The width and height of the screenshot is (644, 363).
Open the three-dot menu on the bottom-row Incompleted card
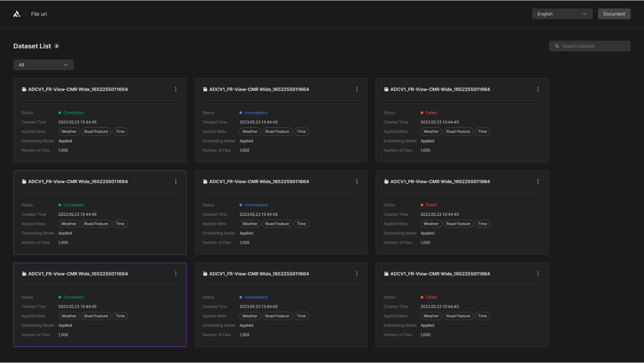(x=357, y=274)
